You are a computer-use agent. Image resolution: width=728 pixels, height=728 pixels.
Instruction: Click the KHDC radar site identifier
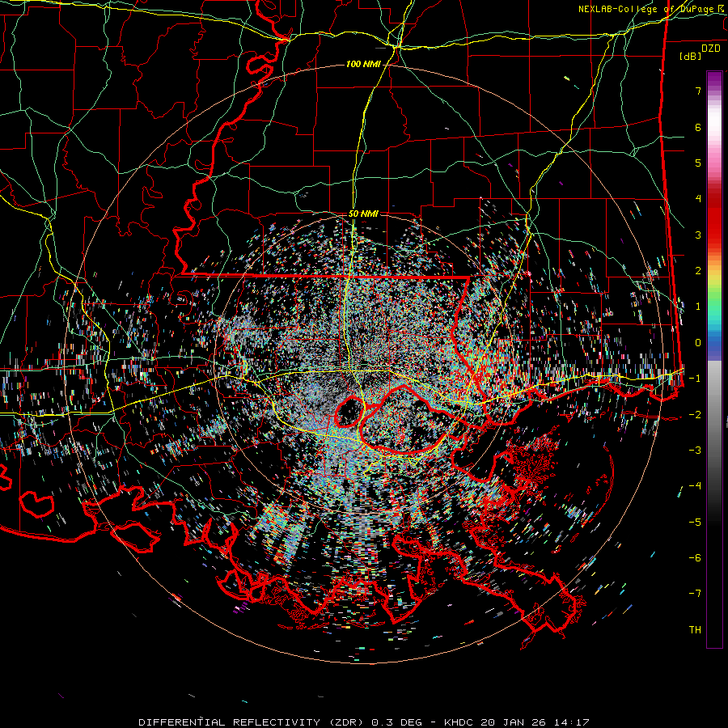tap(459, 722)
